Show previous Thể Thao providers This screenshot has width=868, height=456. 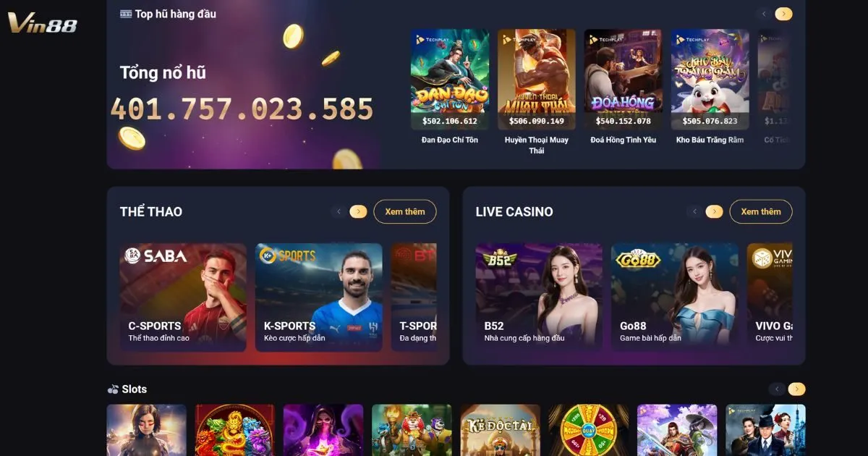coord(339,211)
